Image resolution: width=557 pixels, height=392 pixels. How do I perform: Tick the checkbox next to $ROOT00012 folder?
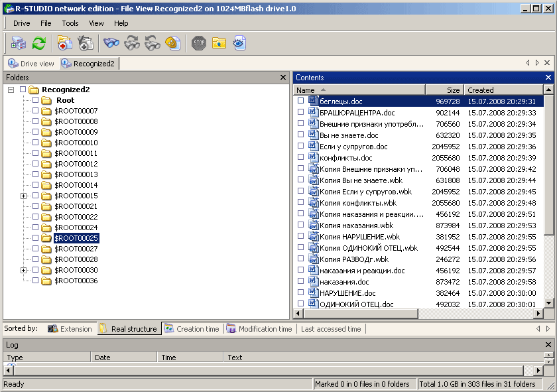pyautogui.click(x=35, y=163)
